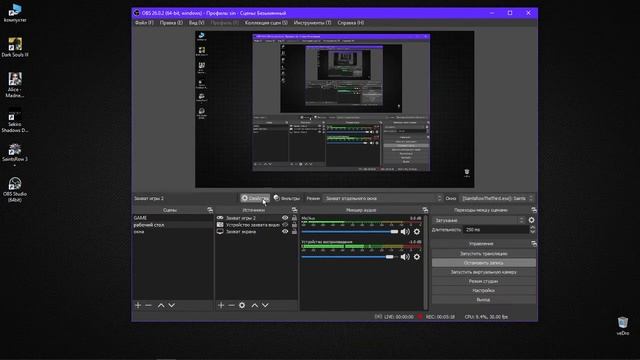The width and height of the screenshot is (640, 360).
Task: Open the Инструменты menu
Action: point(312,23)
